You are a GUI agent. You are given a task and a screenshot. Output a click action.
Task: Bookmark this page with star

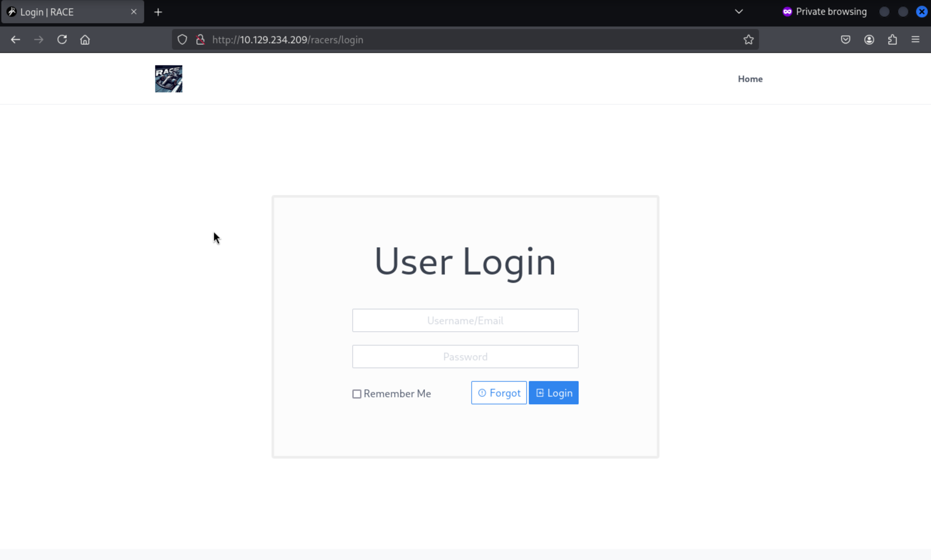click(x=748, y=40)
